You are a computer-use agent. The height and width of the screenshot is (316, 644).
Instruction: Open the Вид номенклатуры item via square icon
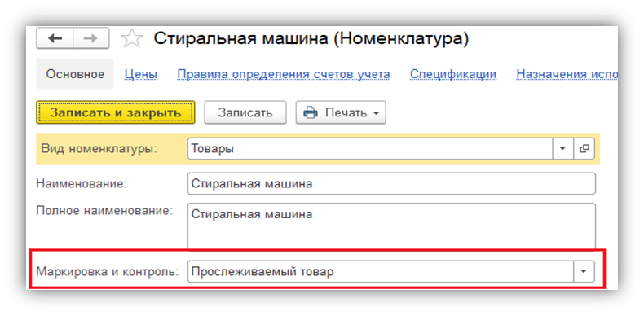pyautogui.click(x=584, y=148)
